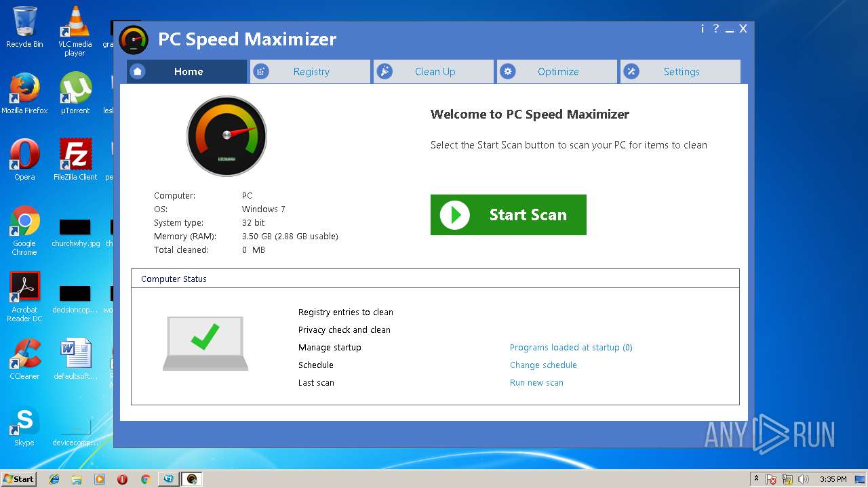Viewport: 868px width, 488px height.
Task: Click the Clean Up broom icon
Action: click(x=384, y=71)
